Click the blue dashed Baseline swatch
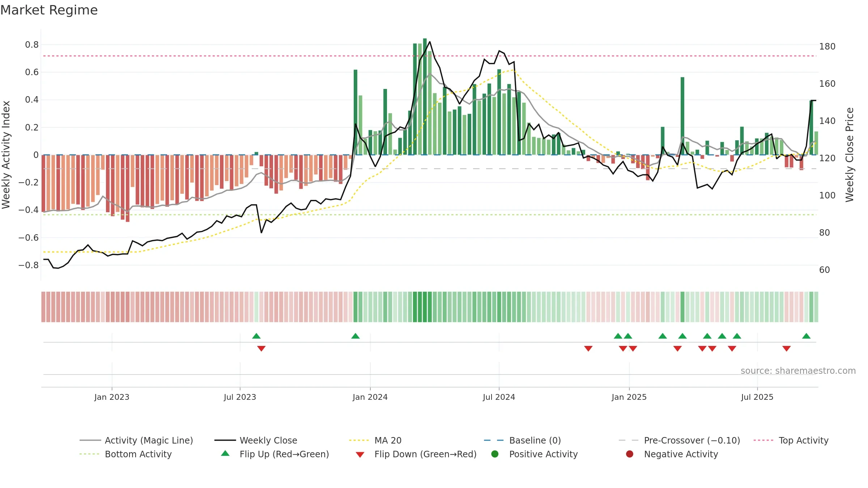 [494, 440]
